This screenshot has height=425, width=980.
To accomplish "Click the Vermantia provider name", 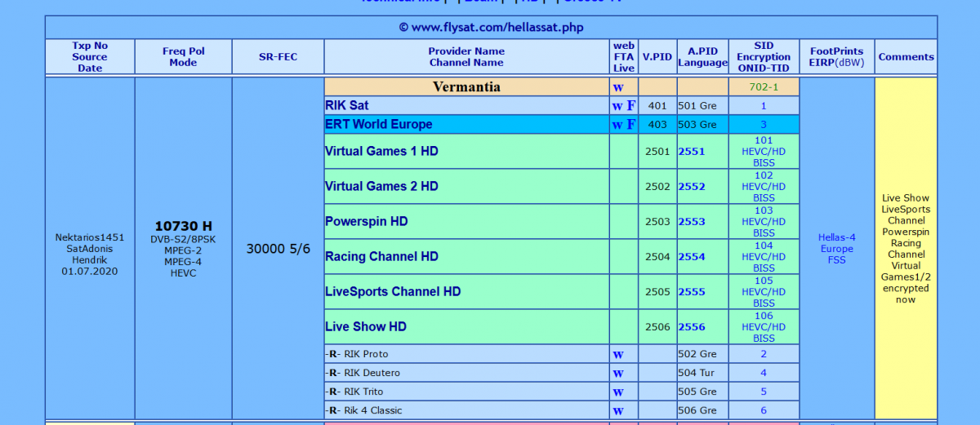I will (x=466, y=86).
